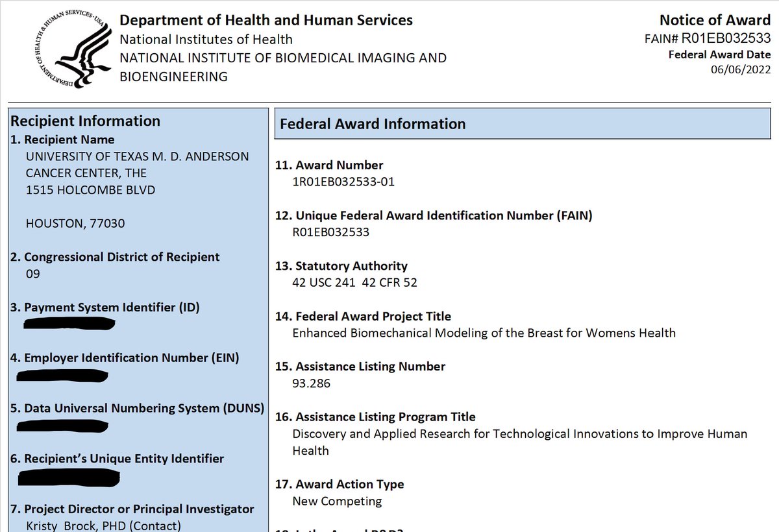Click '3. Payment System Identifier (ID)' label
Screen dimensions: 779x532
(x=105, y=308)
